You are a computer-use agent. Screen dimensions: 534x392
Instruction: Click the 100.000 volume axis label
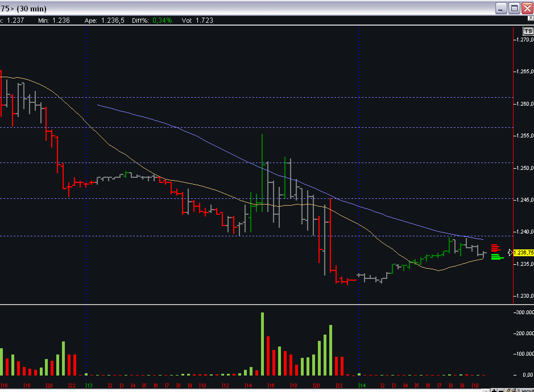pyautogui.click(x=524, y=355)
